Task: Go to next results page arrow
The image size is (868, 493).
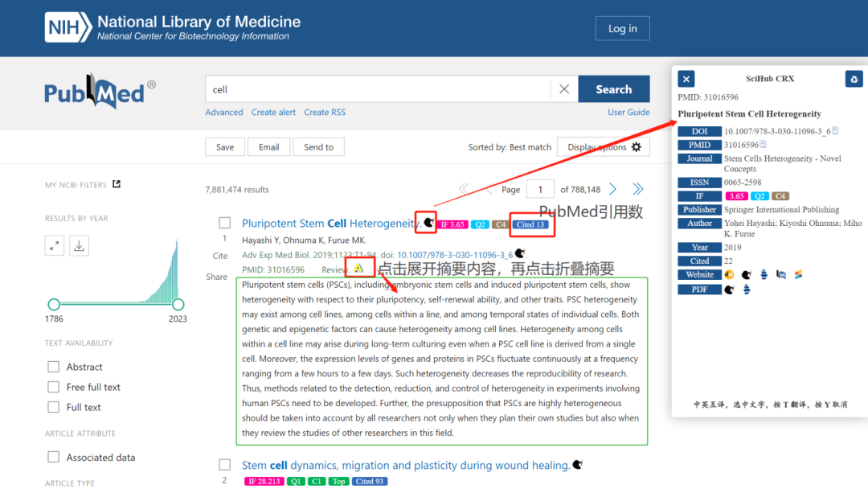Action: pos(612,189)
